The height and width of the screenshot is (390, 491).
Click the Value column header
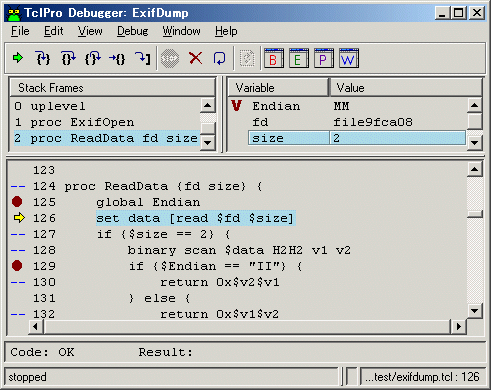[x=406, y=88]
